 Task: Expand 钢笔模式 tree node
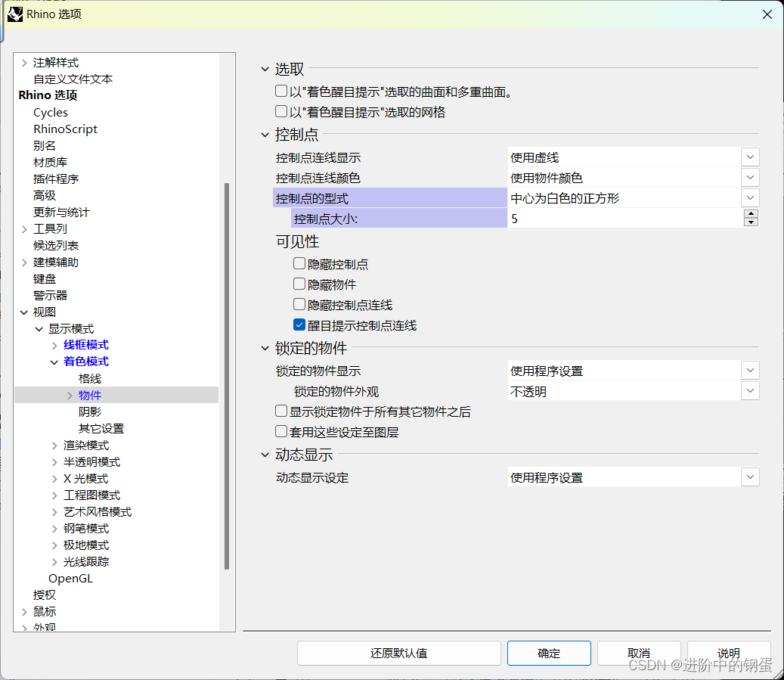[x=54, y=529]
